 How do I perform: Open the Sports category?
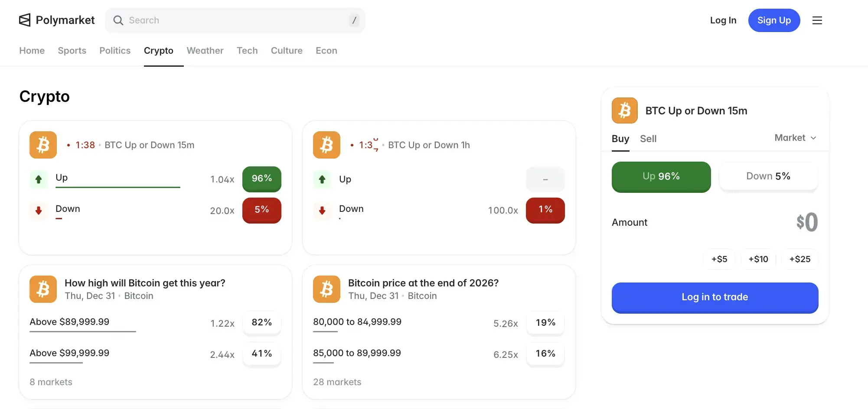[72, 51]
